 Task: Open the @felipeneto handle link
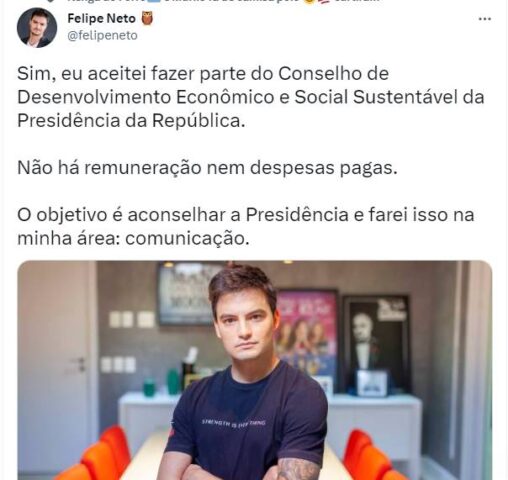(x=102, y=35)
